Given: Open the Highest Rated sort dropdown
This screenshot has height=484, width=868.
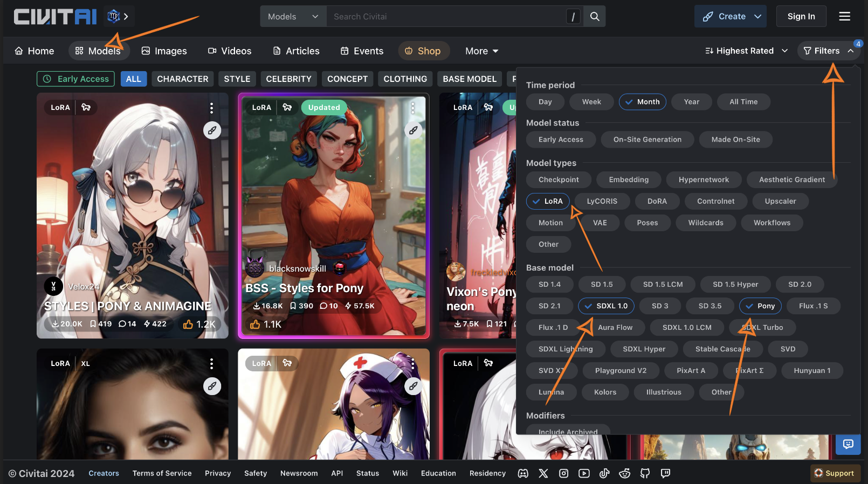Looking at the screenshot, I should pyautogui.click(x=746, y=51).
